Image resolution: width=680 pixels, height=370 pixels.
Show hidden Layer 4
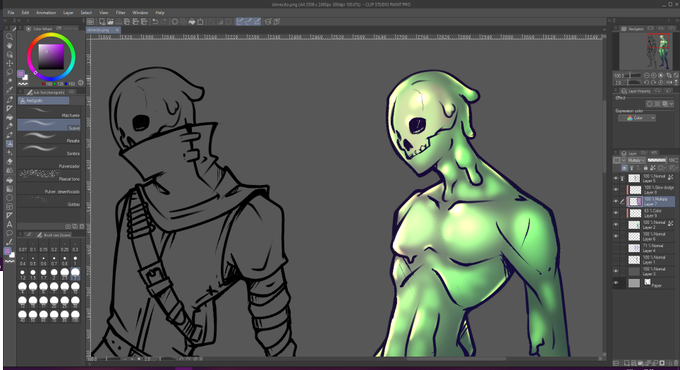pyautogui.click(x=616, y=248)
